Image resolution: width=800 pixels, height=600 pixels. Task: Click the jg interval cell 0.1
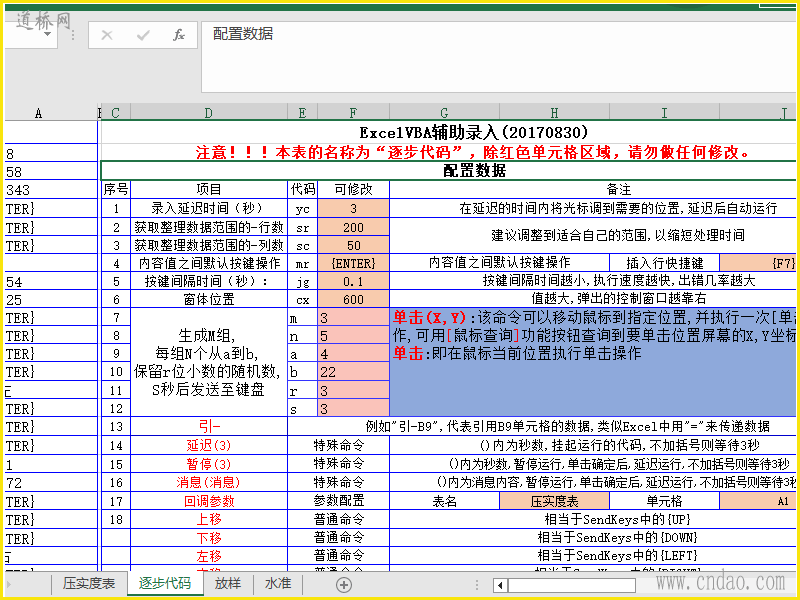click(x=354, y=281)
